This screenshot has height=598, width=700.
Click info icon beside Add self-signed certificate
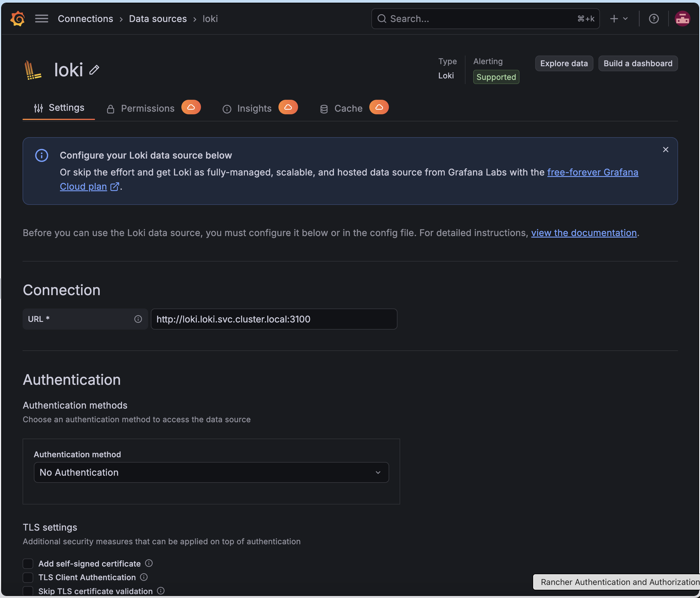(149, 563)
